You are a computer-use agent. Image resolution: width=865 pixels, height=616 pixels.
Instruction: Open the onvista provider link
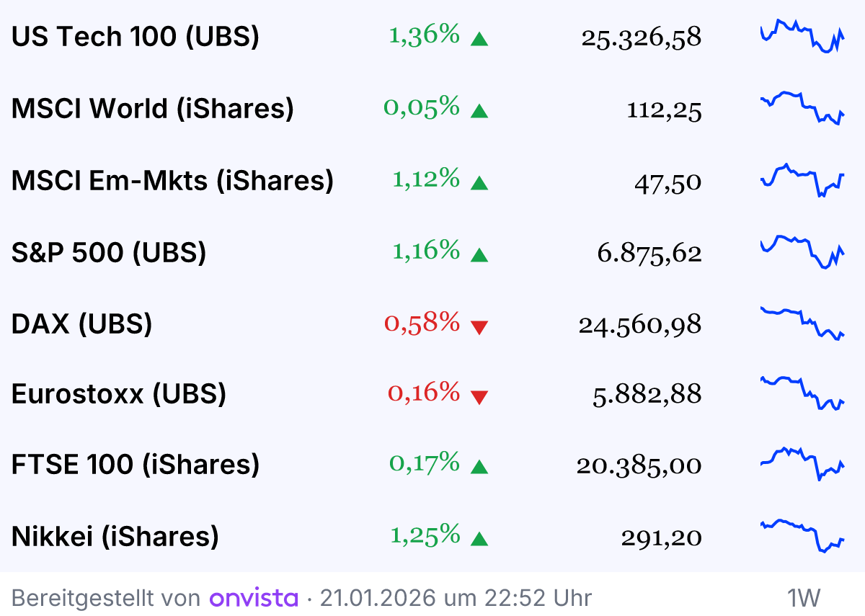[x=254, y=598]
